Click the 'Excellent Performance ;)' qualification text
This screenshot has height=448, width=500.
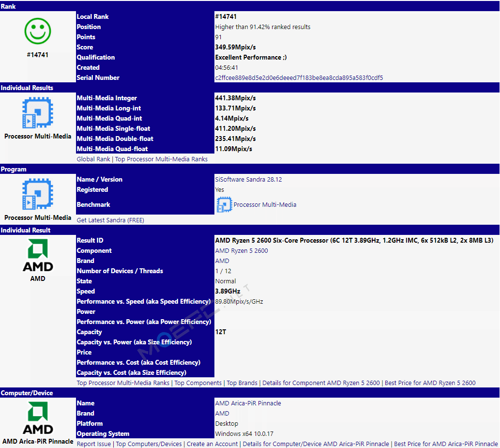pyautogui.click(x=251, y=58)
